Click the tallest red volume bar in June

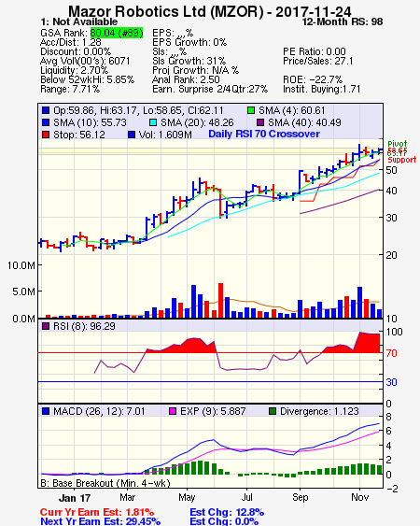[221, 301]
